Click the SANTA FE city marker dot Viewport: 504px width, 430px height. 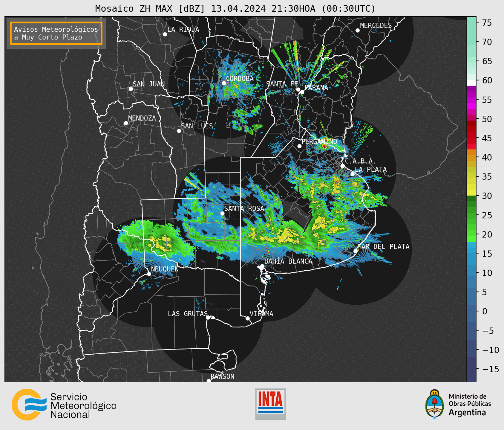298,89
